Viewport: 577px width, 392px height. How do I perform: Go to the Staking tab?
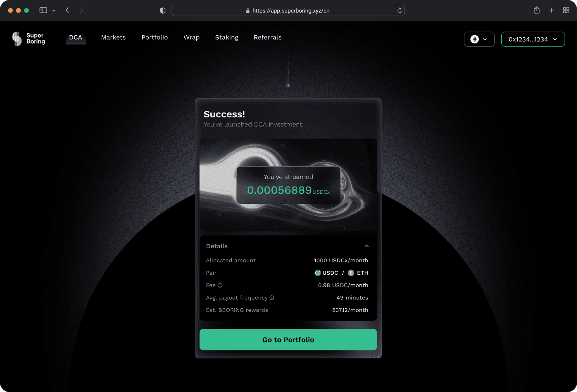227,38
